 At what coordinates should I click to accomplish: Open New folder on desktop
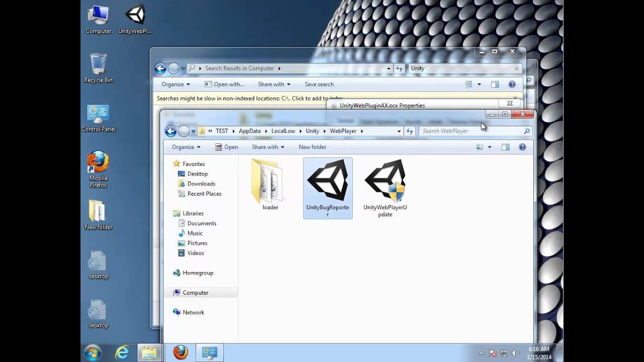[98, 215]
